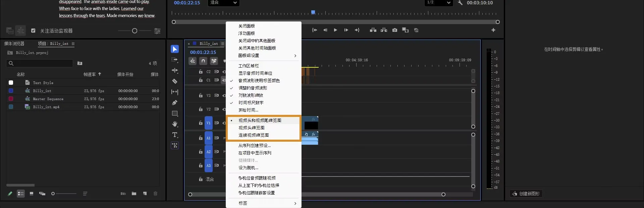
Task: Select the Razor tool in the toolbar
Action: [175, 81]
